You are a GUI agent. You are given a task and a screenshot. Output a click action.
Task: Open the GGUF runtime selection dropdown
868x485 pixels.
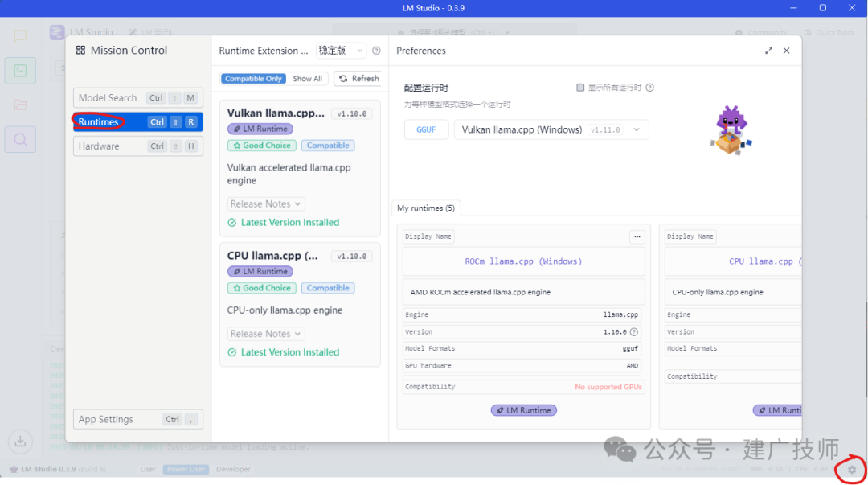coord(551,129)
